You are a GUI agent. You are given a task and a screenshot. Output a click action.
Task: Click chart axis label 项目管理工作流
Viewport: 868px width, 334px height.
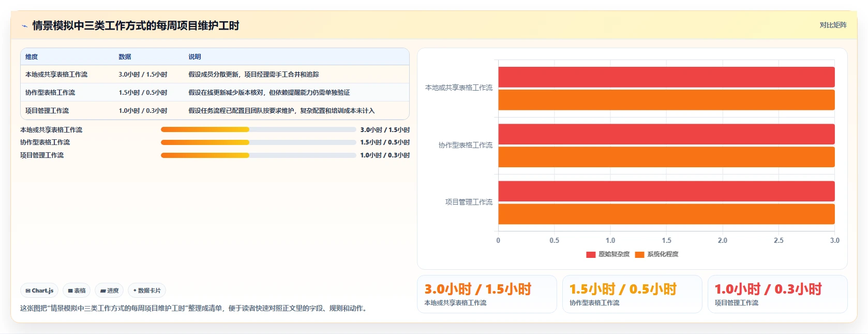pos(469,202)
